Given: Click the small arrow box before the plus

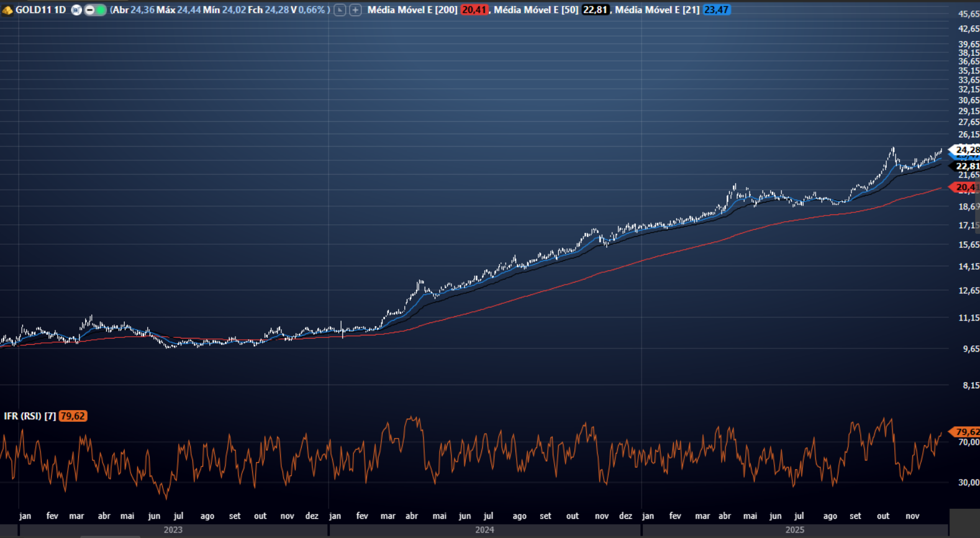Looking at the screenshot, I should (340, 10).
